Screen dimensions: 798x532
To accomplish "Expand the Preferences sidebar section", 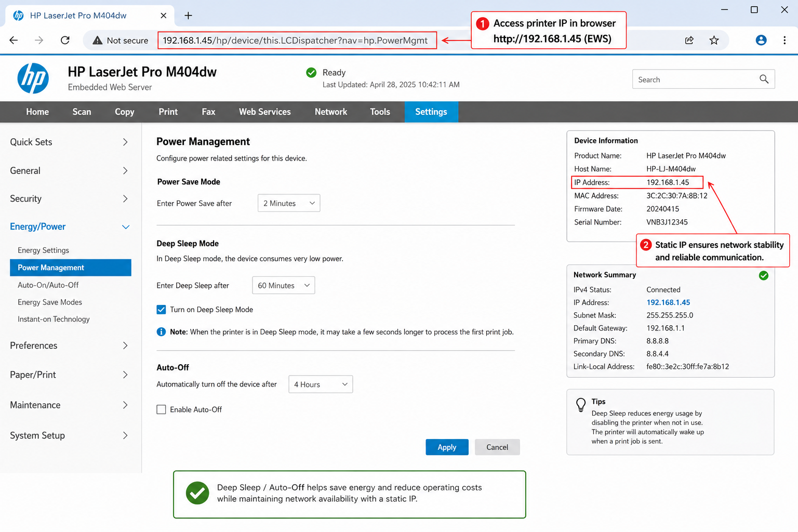I will coord(69,345).
